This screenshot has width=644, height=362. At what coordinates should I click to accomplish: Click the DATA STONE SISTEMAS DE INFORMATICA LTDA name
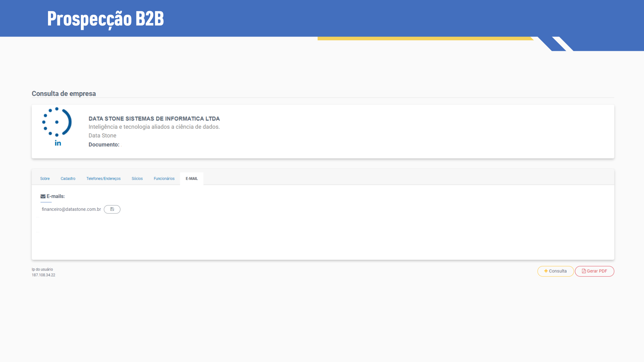pos(154,119)
